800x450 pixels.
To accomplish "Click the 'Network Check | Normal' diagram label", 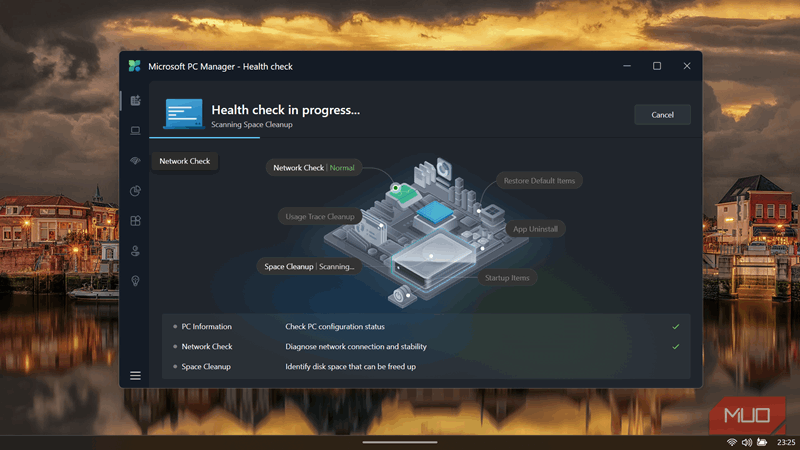I will pyautogui.click(x=314, y=168).
